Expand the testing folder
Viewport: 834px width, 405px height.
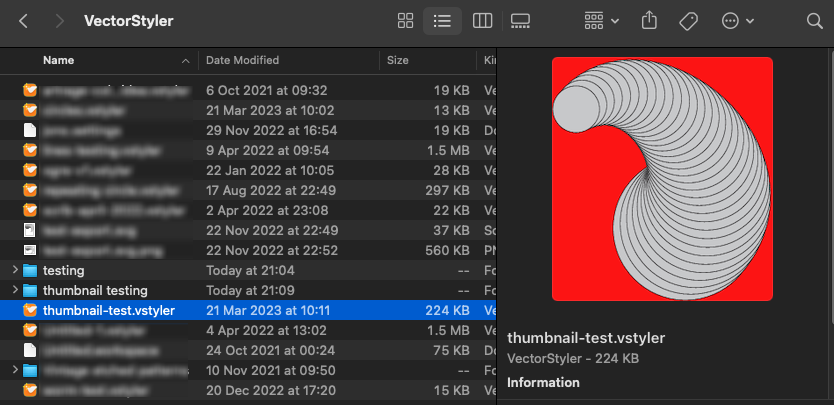13,270
